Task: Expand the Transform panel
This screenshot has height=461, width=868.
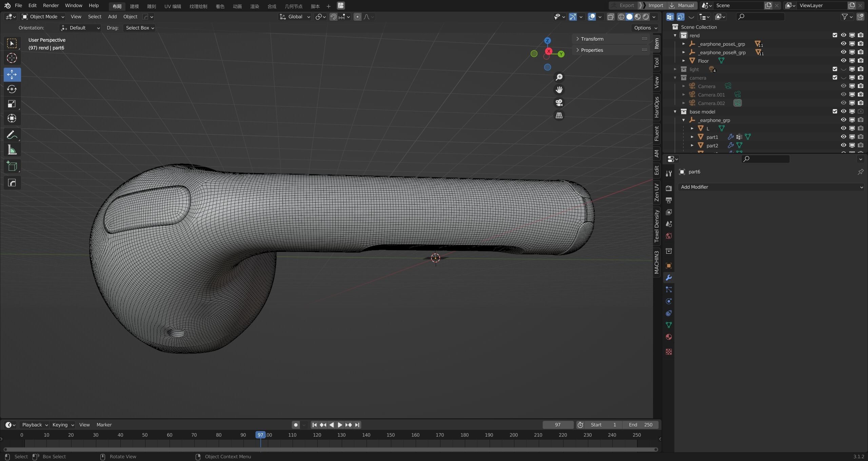Action: tap(592, 39)
